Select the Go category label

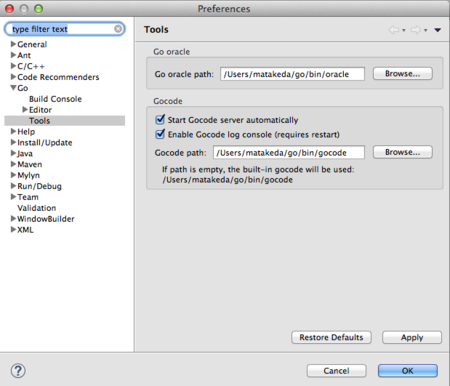click(x=23, y=88)
